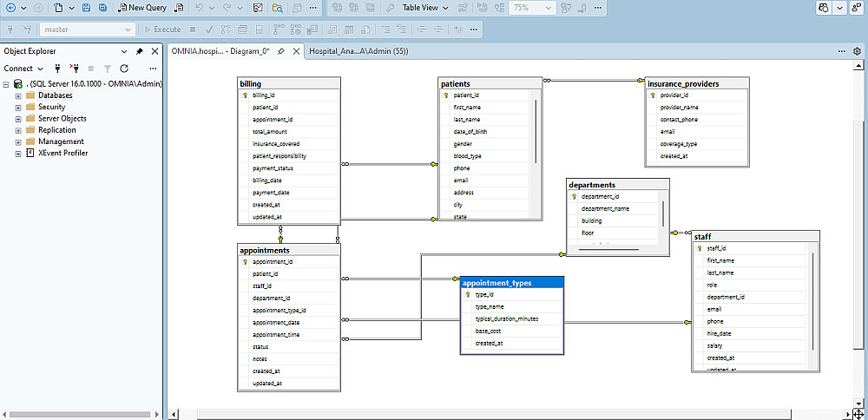Open the diagram toolbar overflow ellipsis

597,8
